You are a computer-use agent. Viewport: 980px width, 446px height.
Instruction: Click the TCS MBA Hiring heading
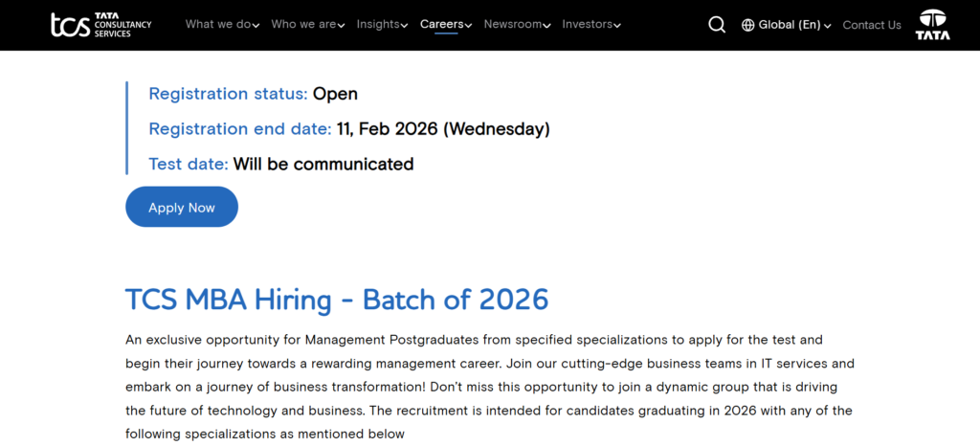pos(337,300)
